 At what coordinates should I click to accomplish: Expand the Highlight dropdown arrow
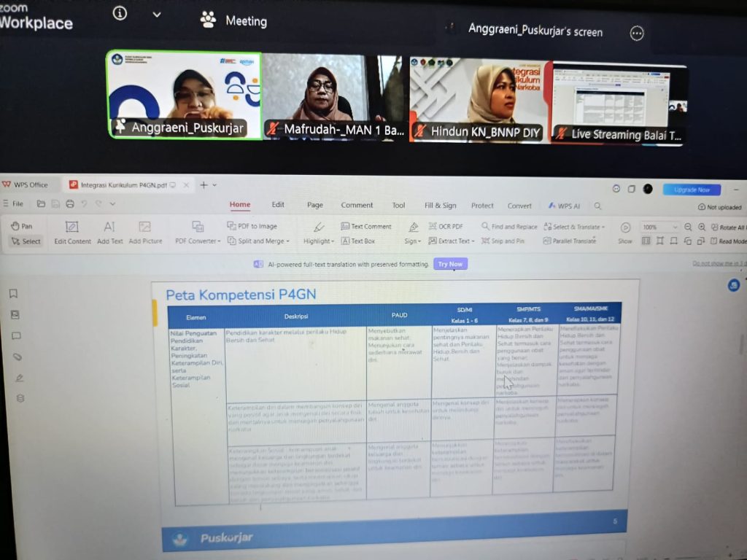[x=319, y=241]
